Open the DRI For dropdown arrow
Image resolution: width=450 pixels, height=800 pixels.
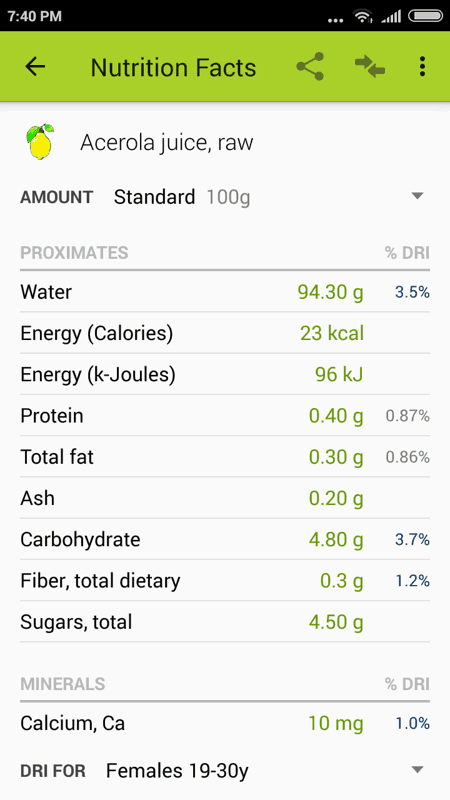417,769
